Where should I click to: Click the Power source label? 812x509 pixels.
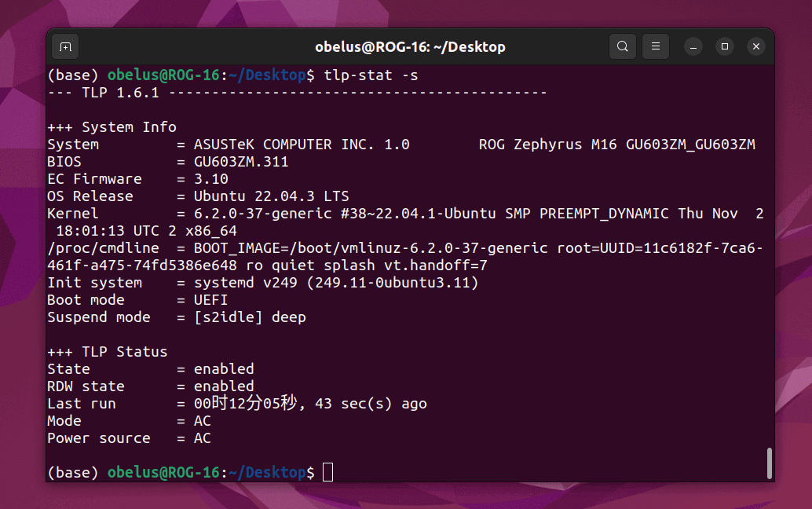click(99, 438)
